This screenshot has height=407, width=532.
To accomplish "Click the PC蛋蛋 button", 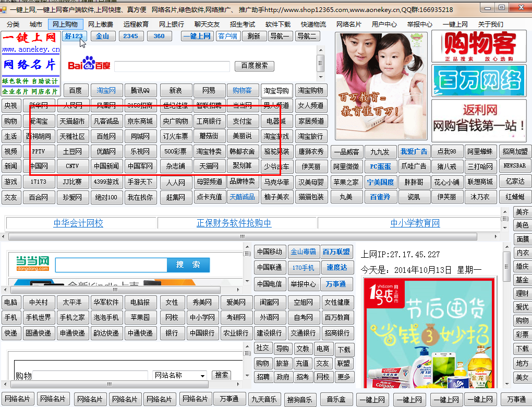I will pos(380,166).
